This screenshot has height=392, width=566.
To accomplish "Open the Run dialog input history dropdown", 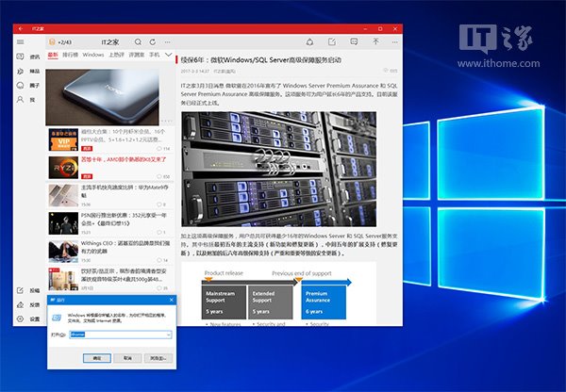I will (x=168, y=335).
